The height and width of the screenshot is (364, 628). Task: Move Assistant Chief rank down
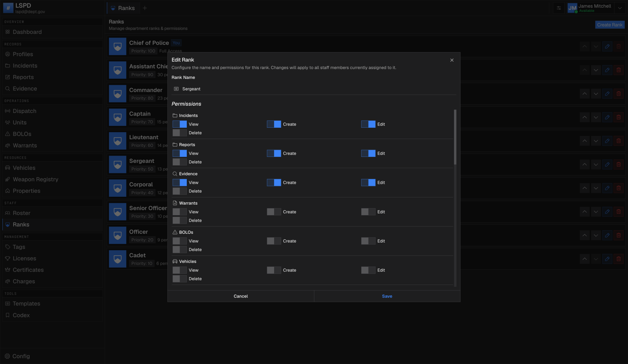pyautogui.click(x=596, y=70)
